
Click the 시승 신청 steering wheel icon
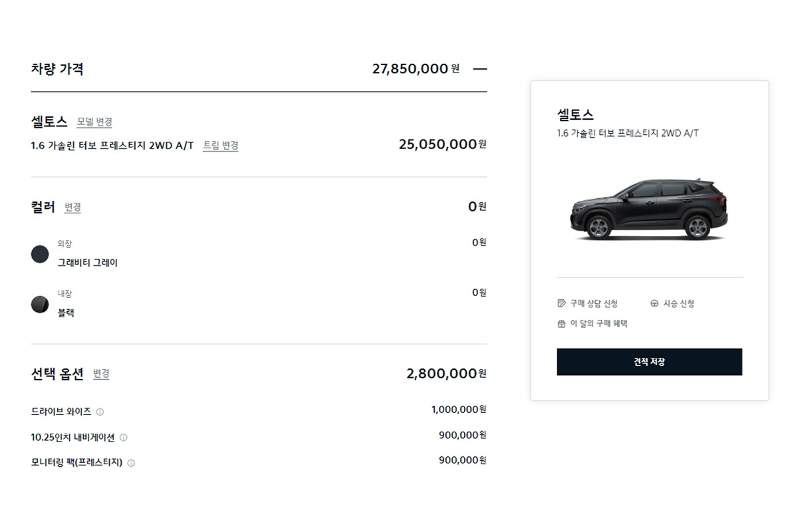pos(654,304)
